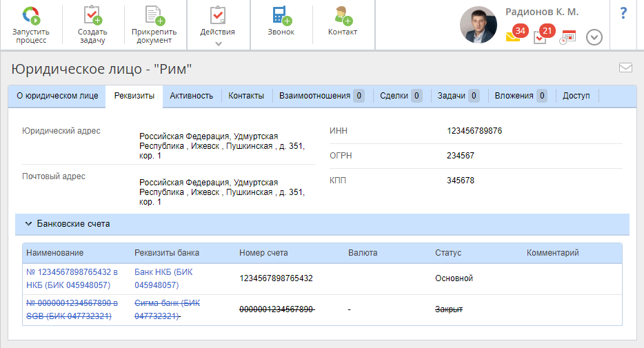The width and height of the screenshot is (644, 348).
Task: Collapse the Банковские счета section
Action: [x=28, y=224]
